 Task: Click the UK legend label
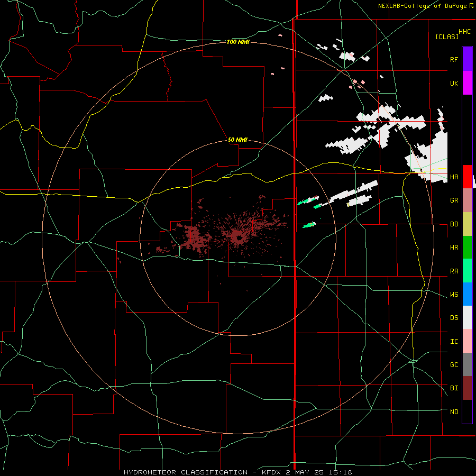click(x=454, y=83)
